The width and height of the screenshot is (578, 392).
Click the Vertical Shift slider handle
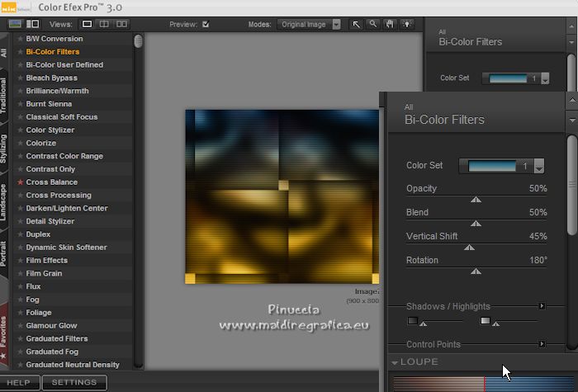(469, 248)
